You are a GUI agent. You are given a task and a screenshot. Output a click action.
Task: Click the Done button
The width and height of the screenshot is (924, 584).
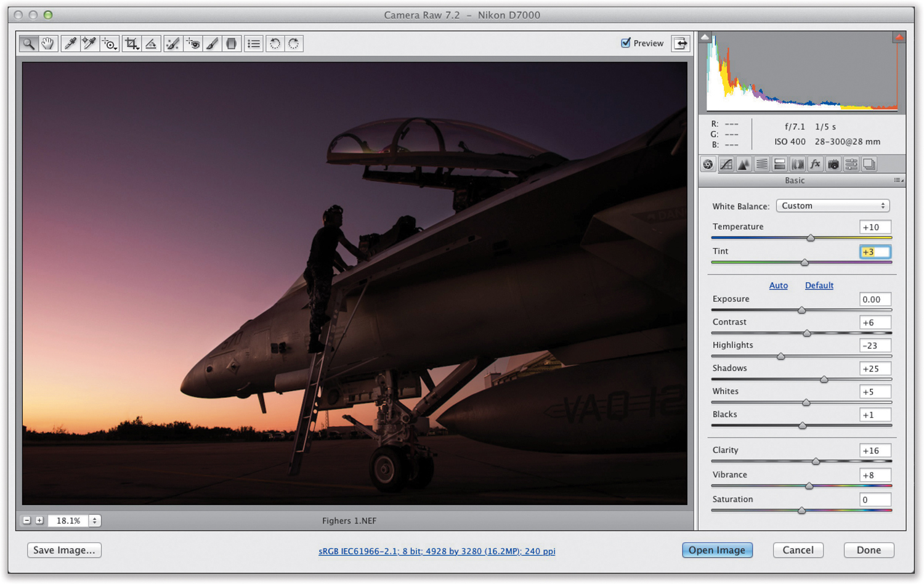point(869,550)
